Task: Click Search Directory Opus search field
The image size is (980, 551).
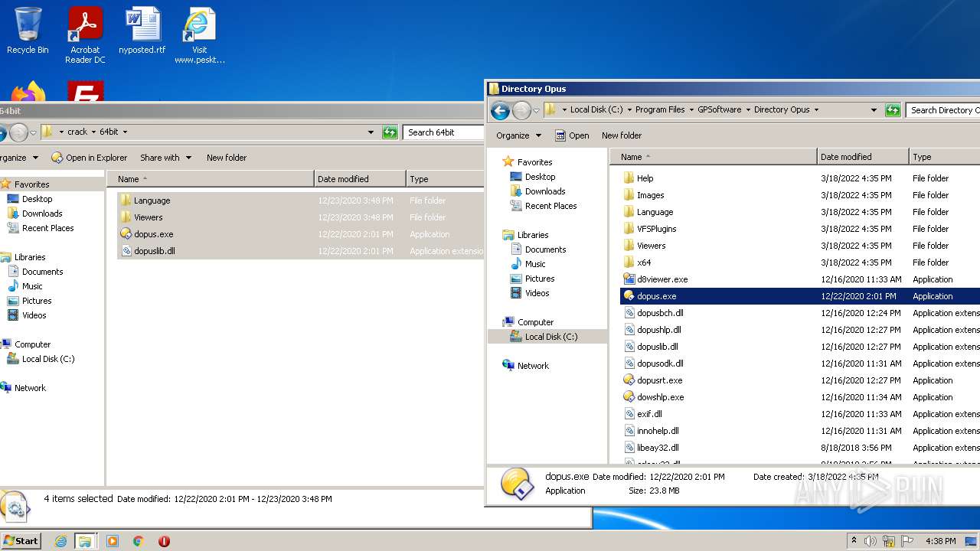Action: pos(943,110)
